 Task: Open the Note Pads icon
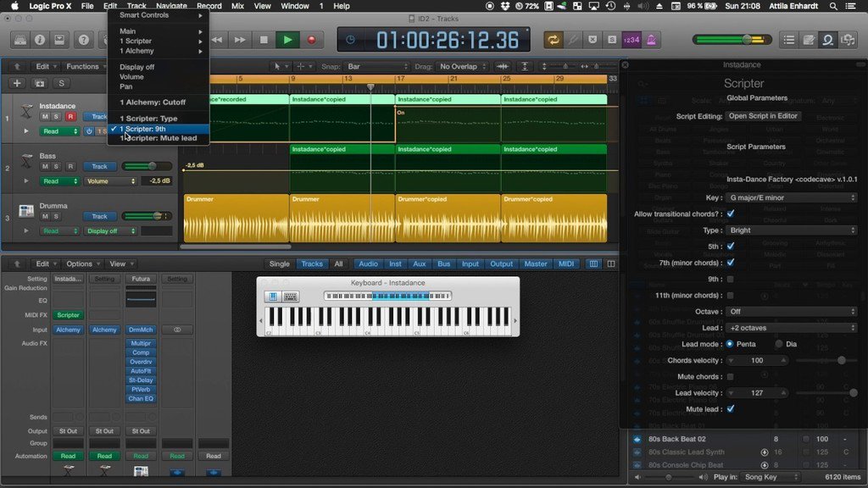[x=809, y=40]
